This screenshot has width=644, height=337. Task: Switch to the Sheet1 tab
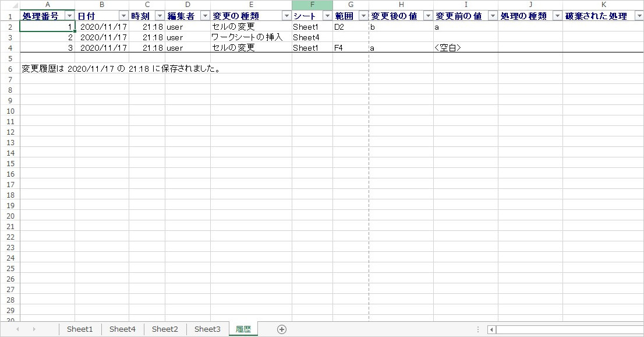pyautogui.click(x=80, y=329)
